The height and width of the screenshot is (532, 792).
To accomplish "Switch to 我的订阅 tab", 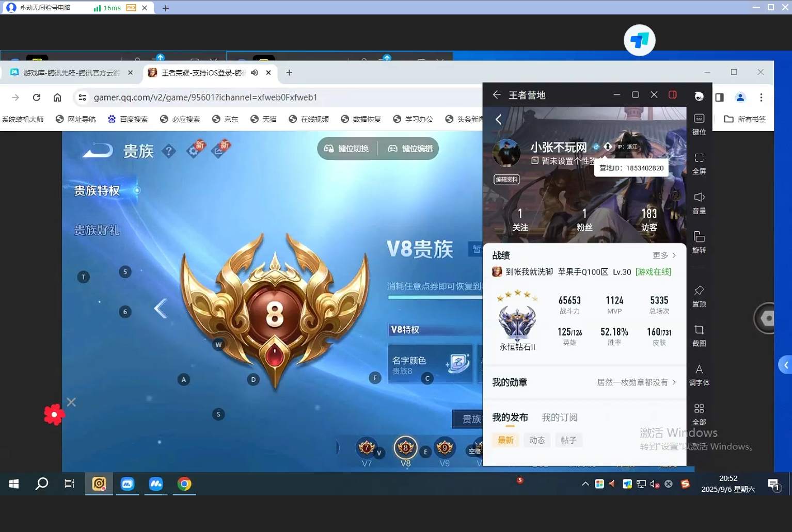I will click(x=560, y=417).
